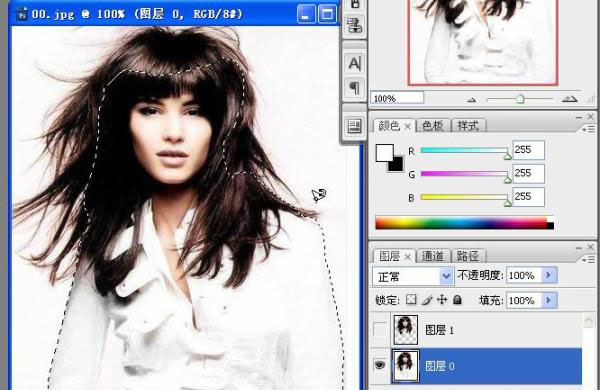Close the 图层 tab with its x

point(408,257)
